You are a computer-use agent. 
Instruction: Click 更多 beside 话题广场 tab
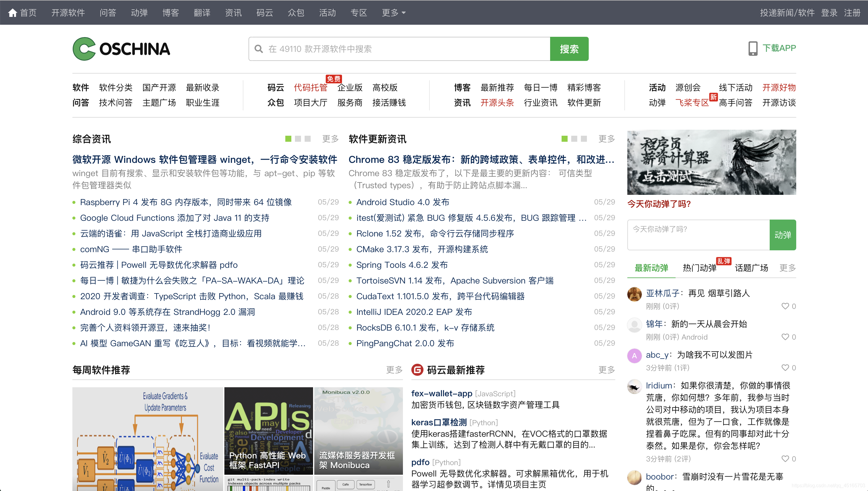[787, 268]
